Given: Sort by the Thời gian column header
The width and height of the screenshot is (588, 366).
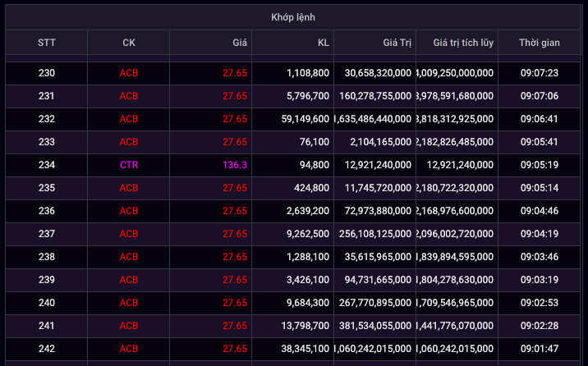Looking at the screenshot, I should (539, 43).
